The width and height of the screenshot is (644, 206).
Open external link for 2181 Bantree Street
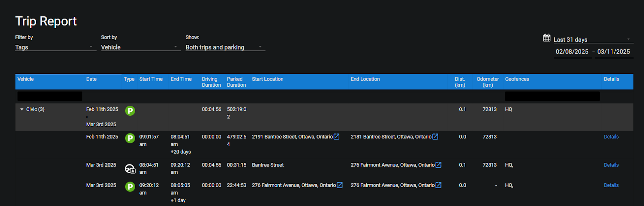[435, 137]
